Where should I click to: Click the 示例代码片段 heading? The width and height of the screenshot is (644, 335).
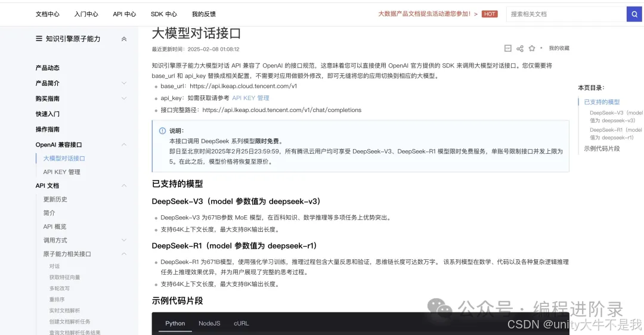(178, 301)
